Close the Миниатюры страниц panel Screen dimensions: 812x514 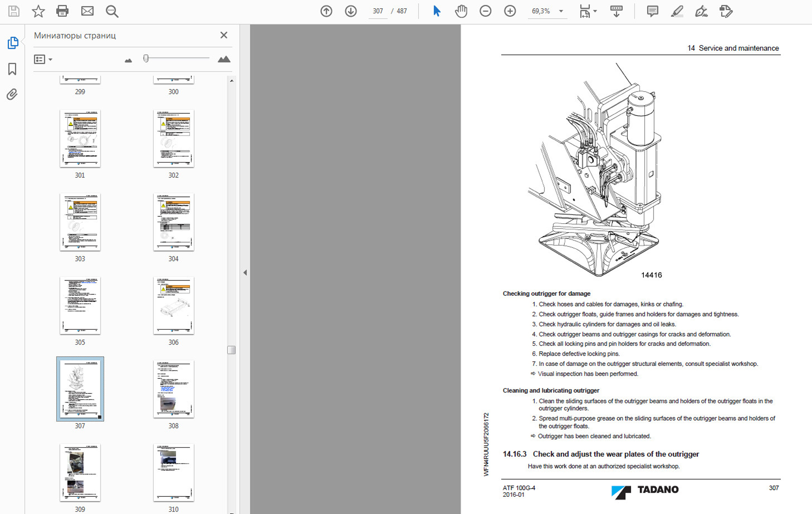point(224,35)
